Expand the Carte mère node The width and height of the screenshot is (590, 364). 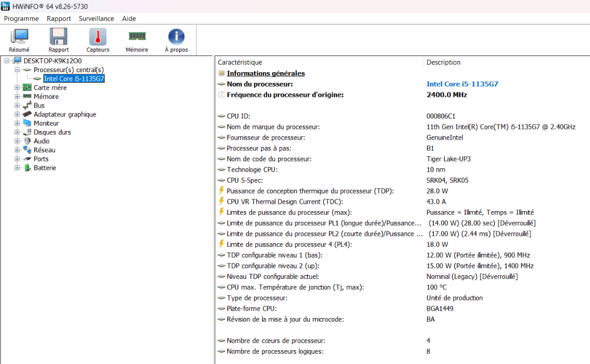tap(17, 88)
